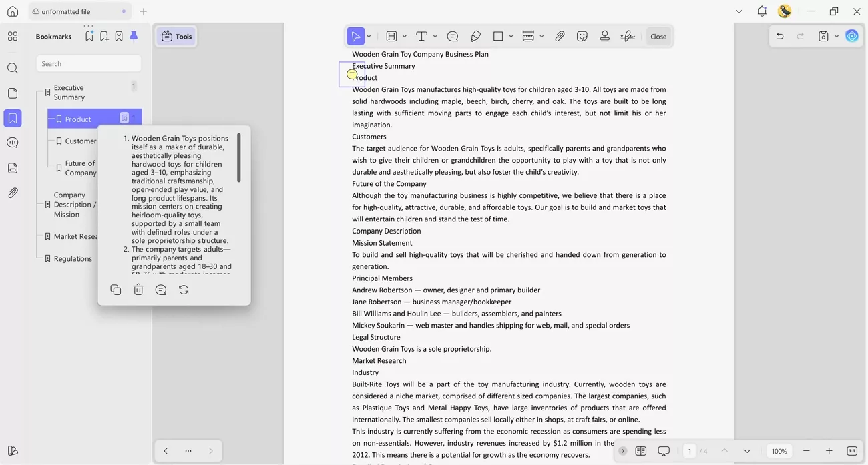This screenshot has width=868, height=465.
Task: Pin the Bookmarks panel open
Action: pos(133,36)
